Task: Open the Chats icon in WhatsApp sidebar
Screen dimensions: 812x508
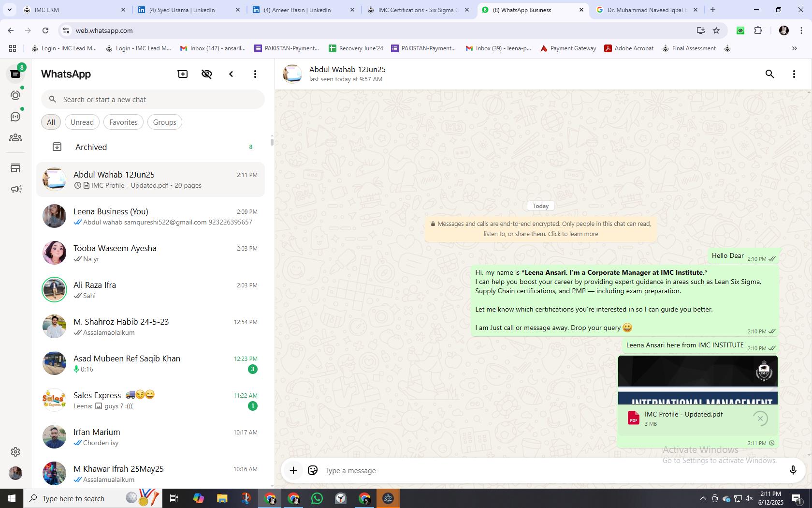Action: coord(15,74)
